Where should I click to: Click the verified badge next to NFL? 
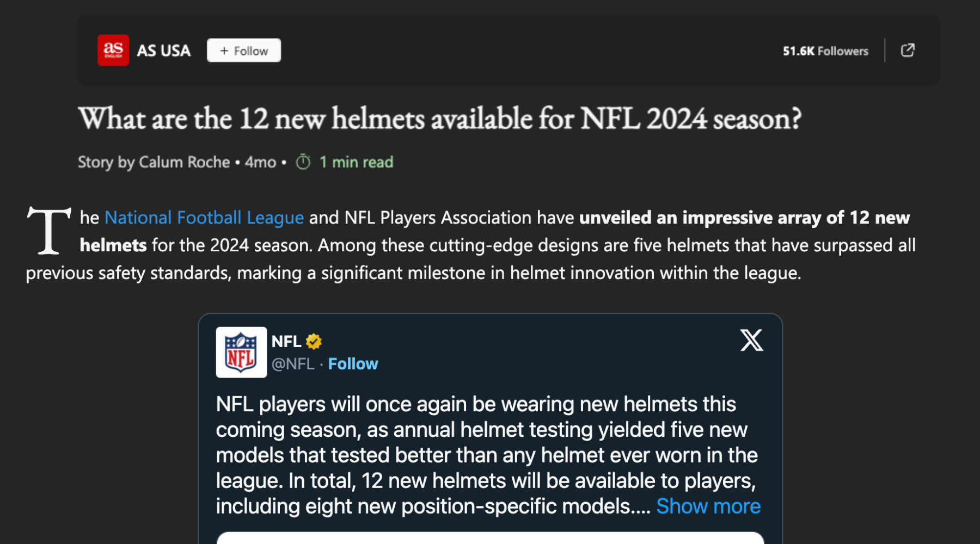[314, 341]
